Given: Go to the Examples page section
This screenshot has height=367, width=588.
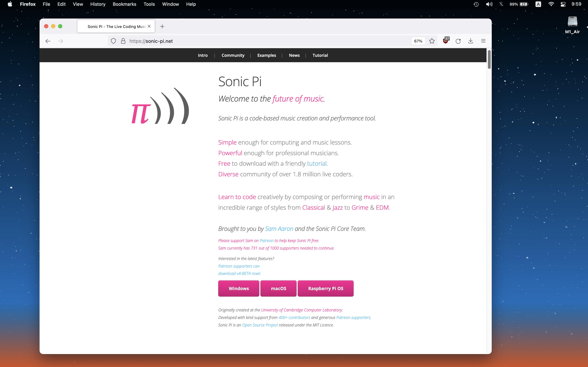Looking at the screenshot, I should (267, 55).
